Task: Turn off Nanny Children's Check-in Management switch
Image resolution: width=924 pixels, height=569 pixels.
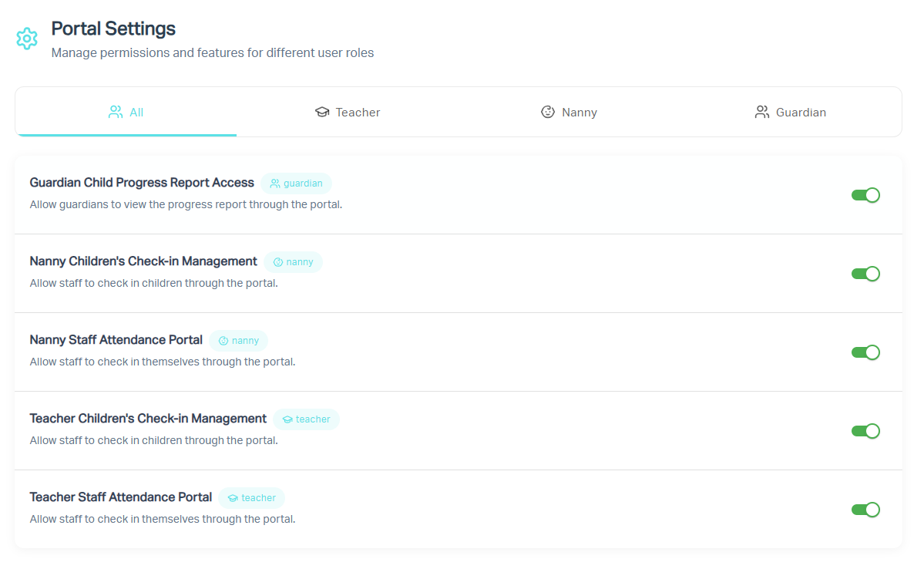Action: pyautogui.click(x=865, y=274)
